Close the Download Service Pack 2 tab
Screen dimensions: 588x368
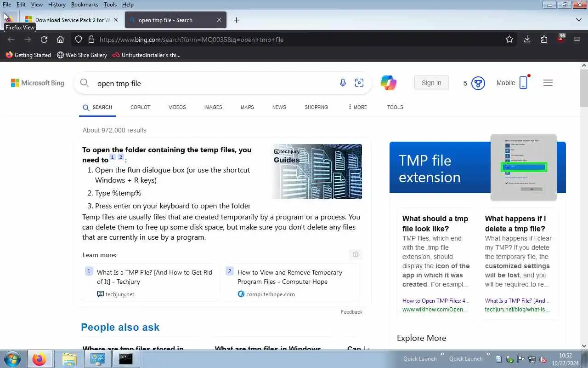[116, 20]
